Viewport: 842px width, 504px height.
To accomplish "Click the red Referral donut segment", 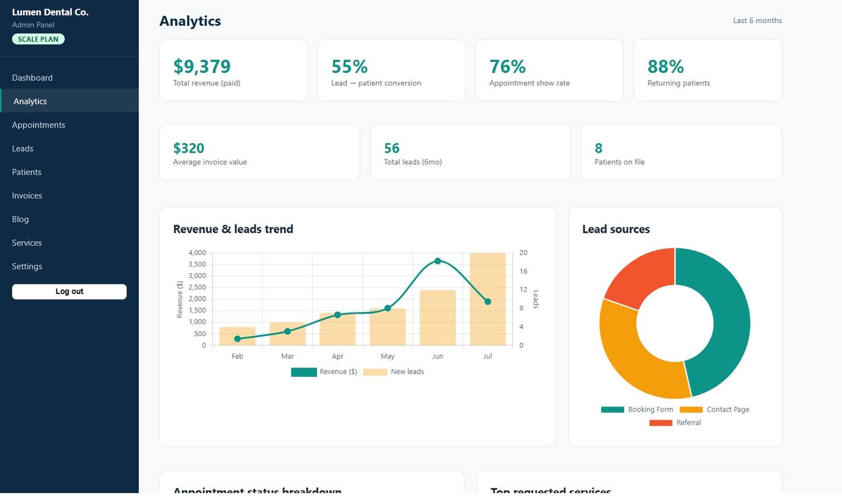I will coord(642,277).
